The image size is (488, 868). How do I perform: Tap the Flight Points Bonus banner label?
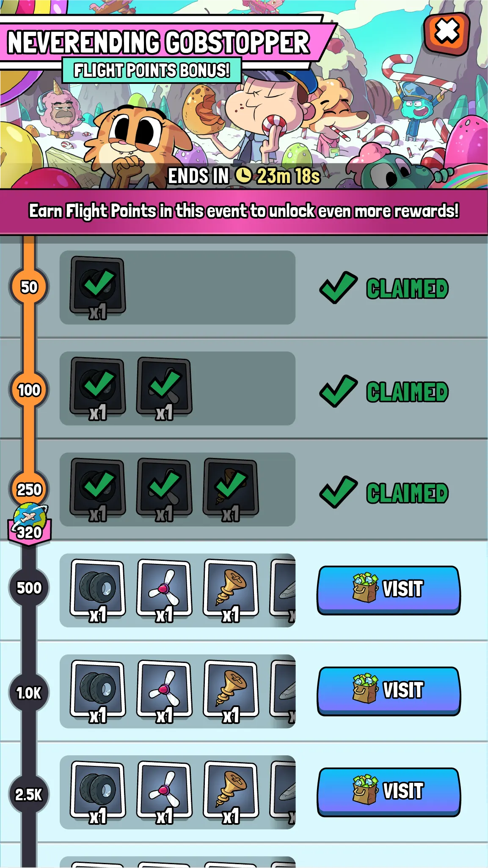152,70
